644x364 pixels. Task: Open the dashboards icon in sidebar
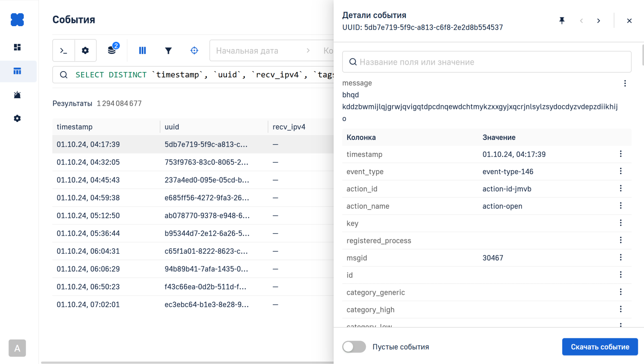click(17, 47)
